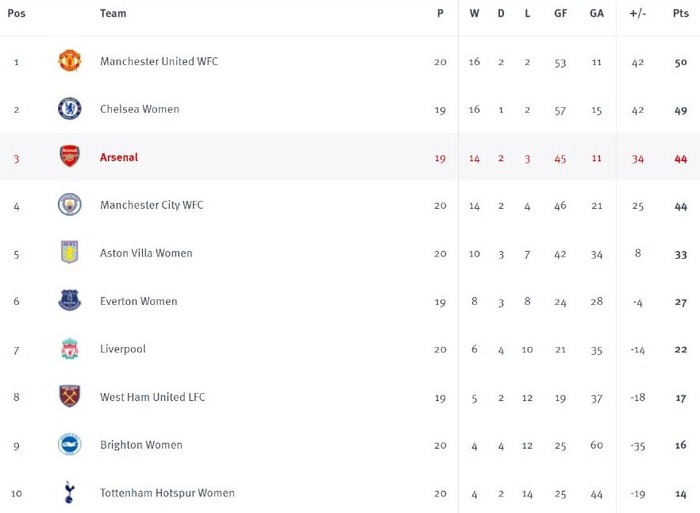Select the Liverpool liver bird crest

[x=70, y=349]
